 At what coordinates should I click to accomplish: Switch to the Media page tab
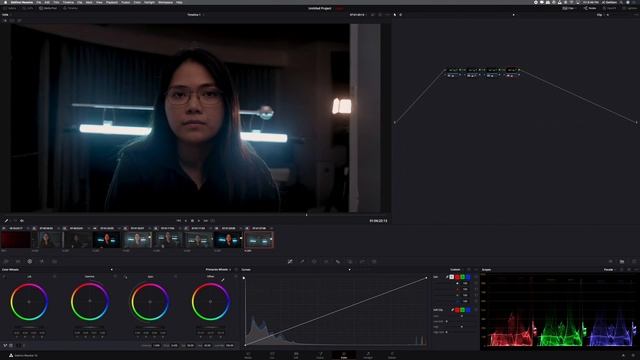click(248, 355)
